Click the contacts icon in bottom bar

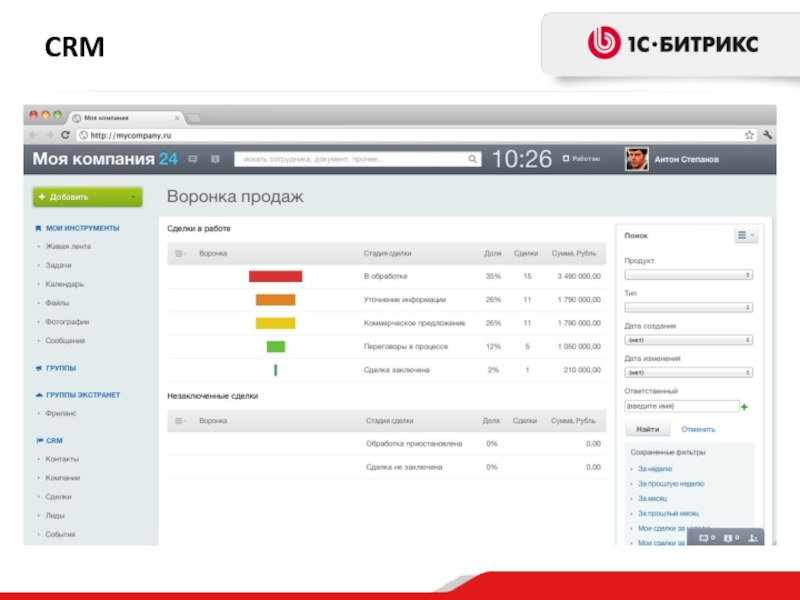(x=753, y=538)
